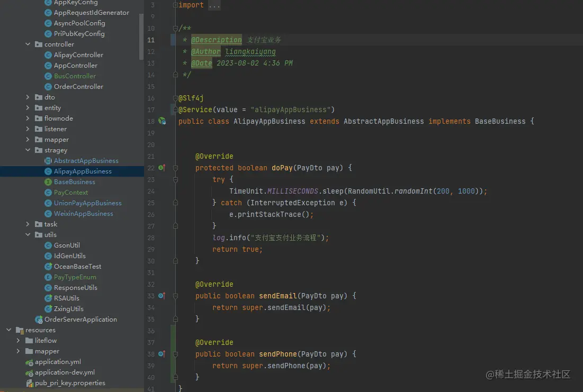This screenshot has height=392, width=583.
Task: Click e.printStackTrace() call
Action: pyautogui.click(x=269, y=214)
